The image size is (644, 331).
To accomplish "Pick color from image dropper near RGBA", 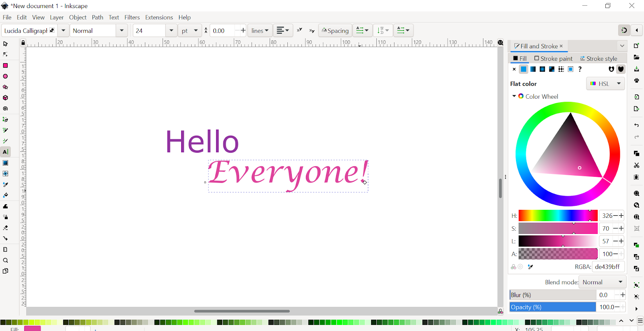I will coord(530,267).
